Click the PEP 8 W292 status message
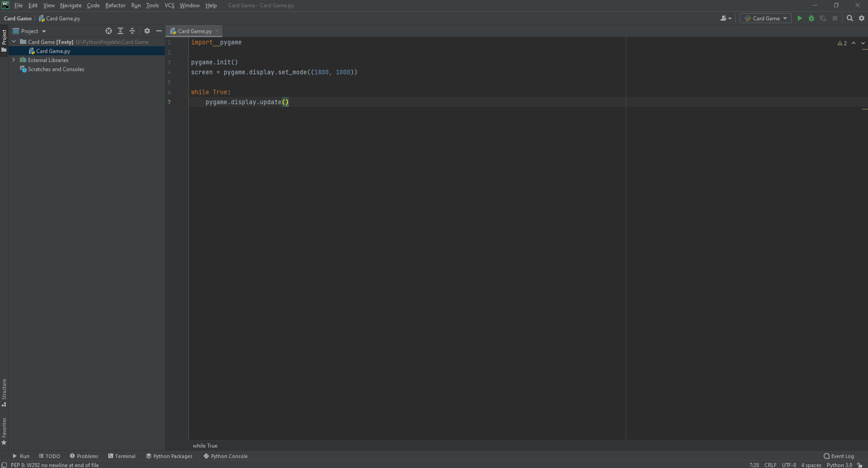 pyautogui.click(x=55, y=465)
